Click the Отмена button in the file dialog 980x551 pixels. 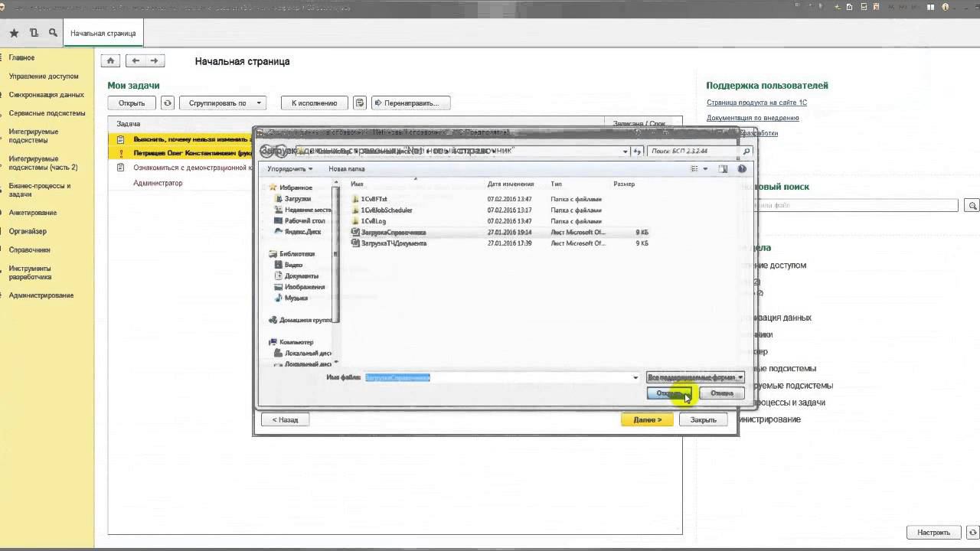tap(721, 393)
